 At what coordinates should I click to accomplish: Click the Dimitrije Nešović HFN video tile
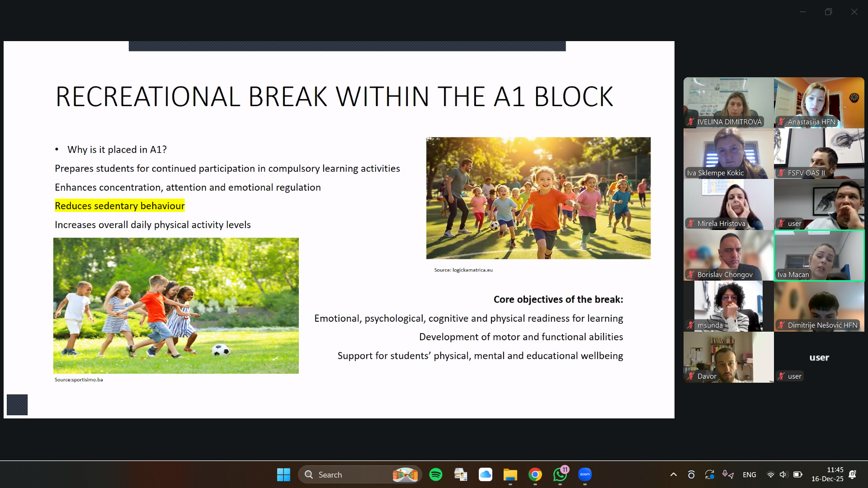click(819, 306)
